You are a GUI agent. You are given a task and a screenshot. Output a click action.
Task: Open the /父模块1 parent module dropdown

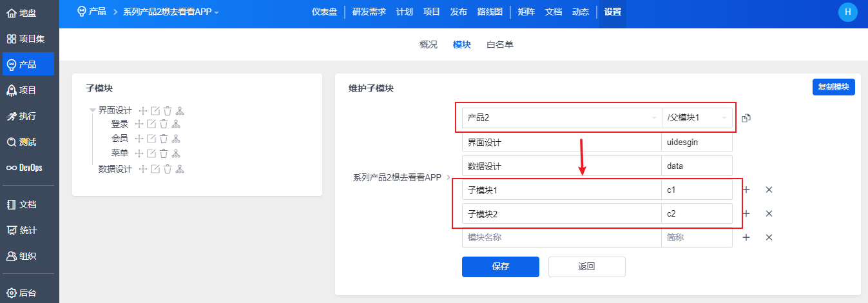[697, 118]
